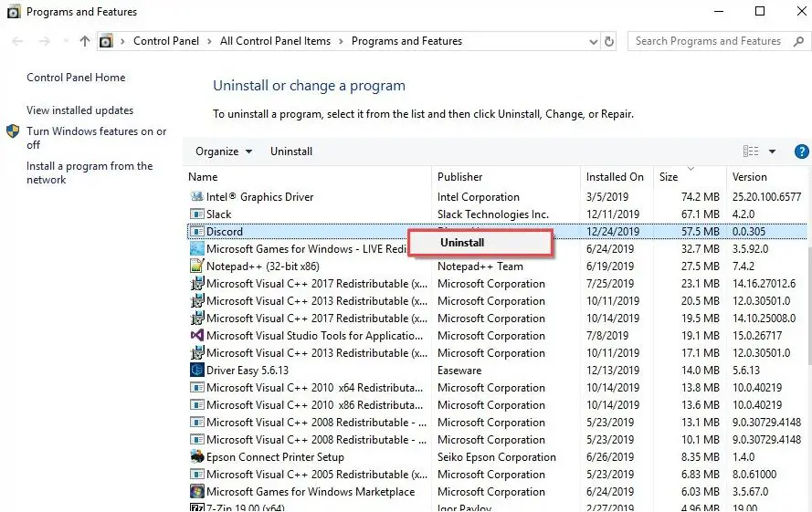Click the Driver Easy program icon
The width and height of the screenshot is (812, 512).
196,371
